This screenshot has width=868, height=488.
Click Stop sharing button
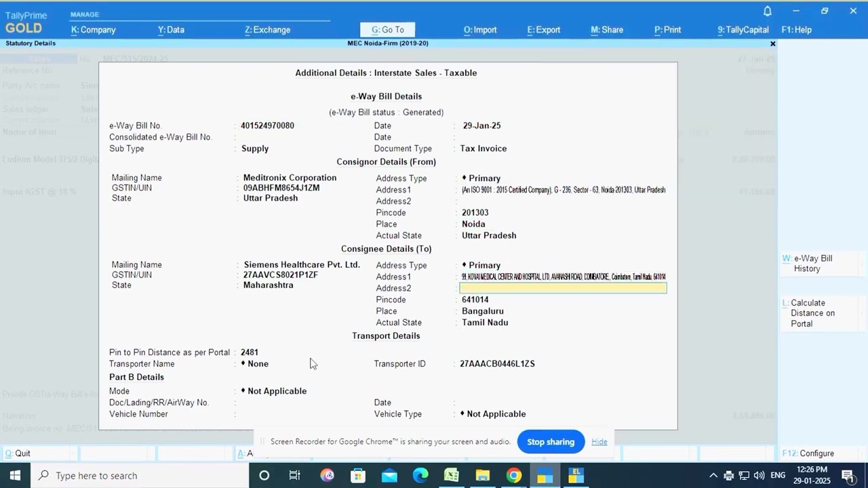coord(551,442)
